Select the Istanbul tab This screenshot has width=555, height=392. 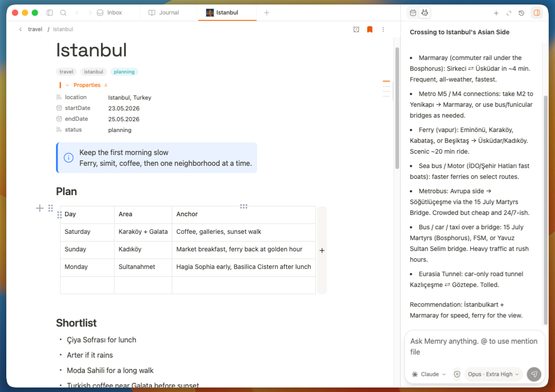pos(227,13)
